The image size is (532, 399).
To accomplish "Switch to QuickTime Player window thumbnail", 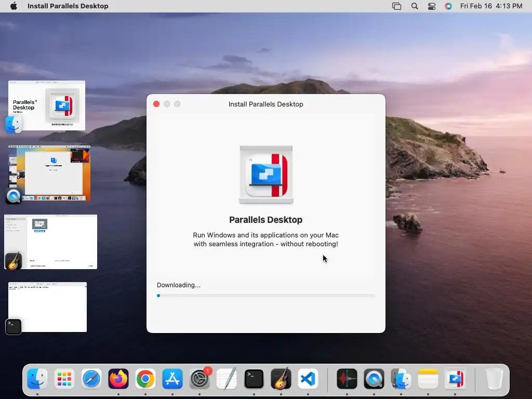I will point(49,174).
